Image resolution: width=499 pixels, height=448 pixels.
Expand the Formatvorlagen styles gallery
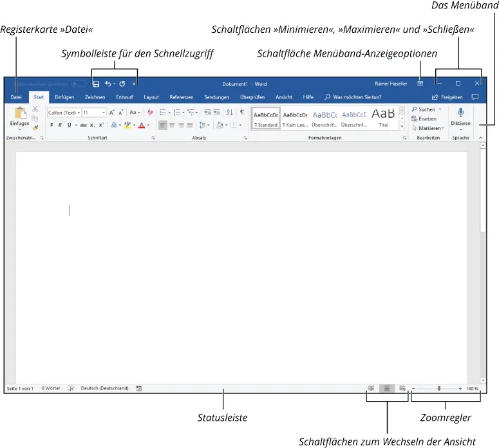[x=402, y=127]
